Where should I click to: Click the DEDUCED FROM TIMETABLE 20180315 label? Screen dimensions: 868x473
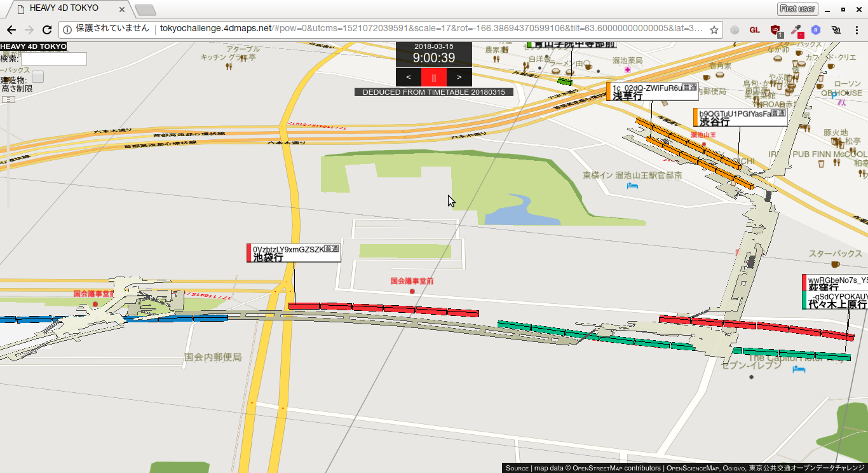tap(434, 92)
